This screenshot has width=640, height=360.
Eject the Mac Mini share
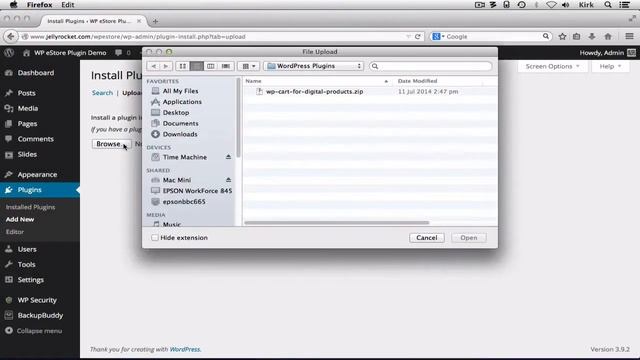[228, 180]
